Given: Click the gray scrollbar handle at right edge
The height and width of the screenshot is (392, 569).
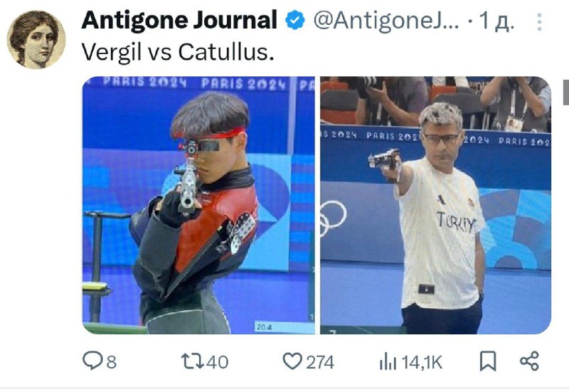Looking at the screenshot, I should click(566, 92).
